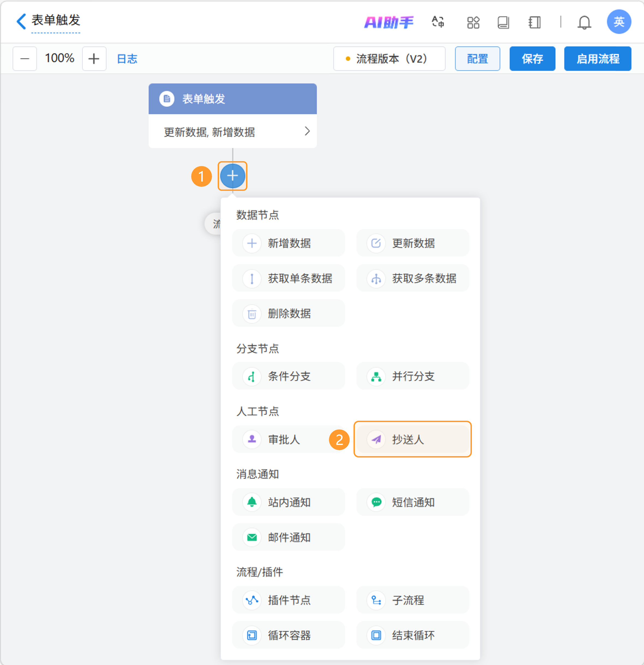Click the 启用流程 button

click(597, 59)
